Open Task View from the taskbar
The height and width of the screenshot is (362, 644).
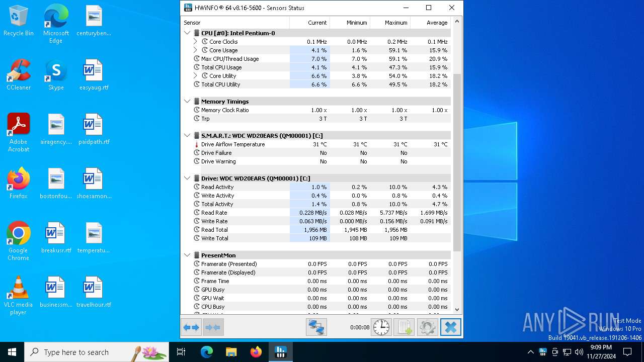coord(182,352)
